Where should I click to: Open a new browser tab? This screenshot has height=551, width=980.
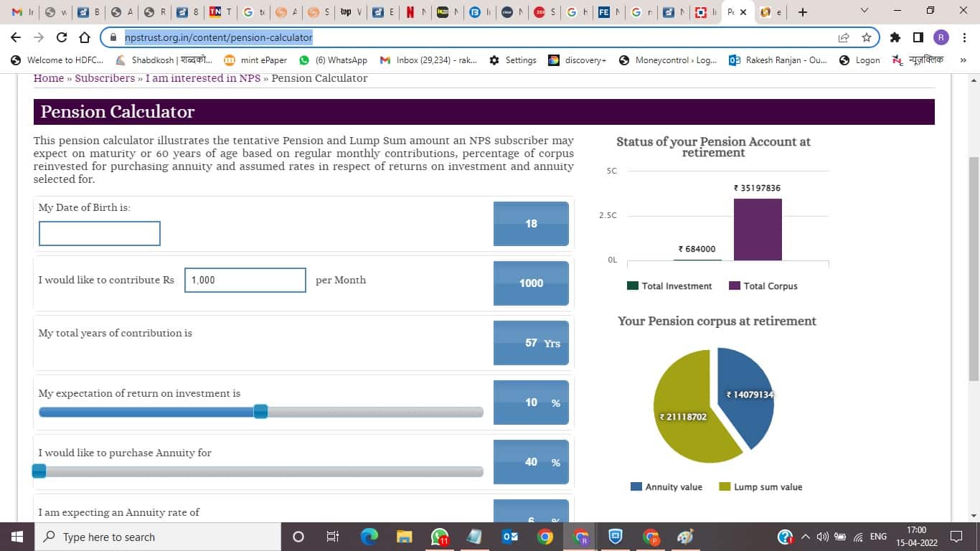803,12
